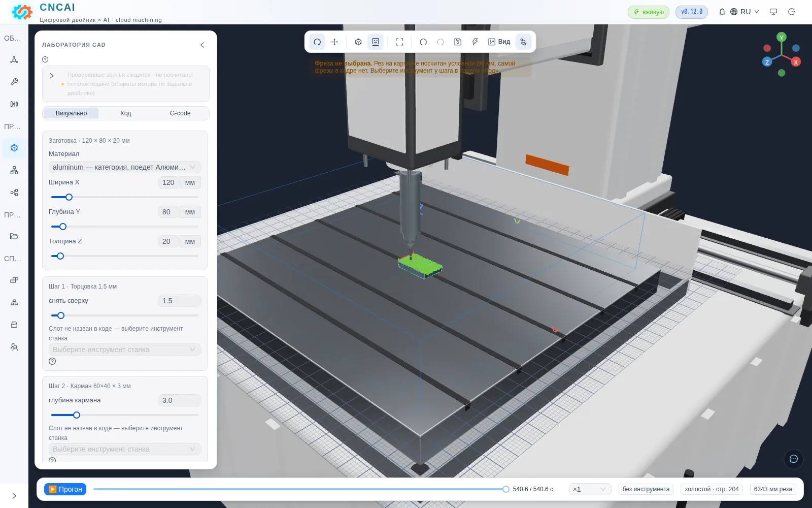Open Шаг 1 'Выберите инструмент станка' dropdown

[x=125, y=350]
